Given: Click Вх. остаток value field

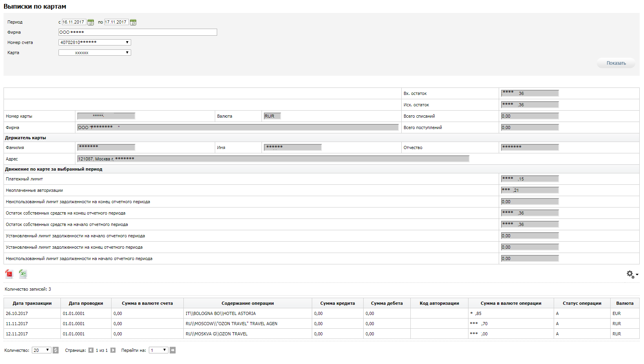Looking at the screenshot, I should click(530, 93).
